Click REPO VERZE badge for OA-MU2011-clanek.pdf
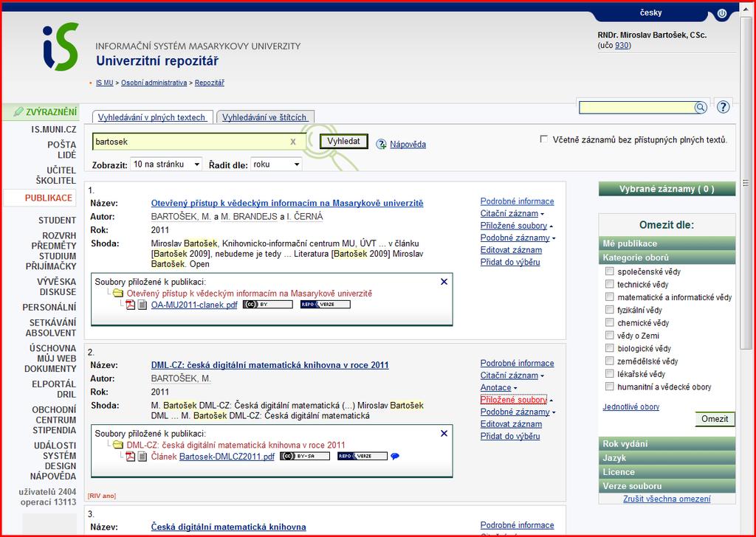The width and height of the screenshot is (756, 537). click(326, 305)
